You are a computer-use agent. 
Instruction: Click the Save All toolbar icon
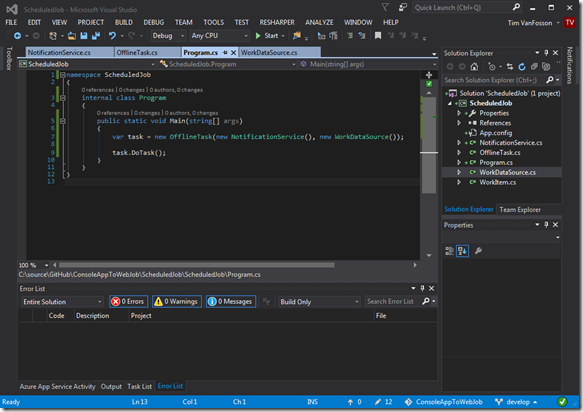coord(96,36)
